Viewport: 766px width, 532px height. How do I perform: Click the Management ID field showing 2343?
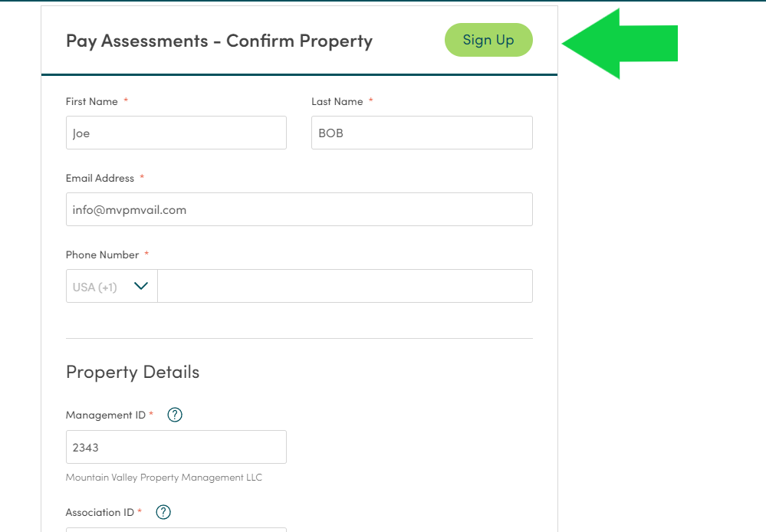click(x=176, y=447)
